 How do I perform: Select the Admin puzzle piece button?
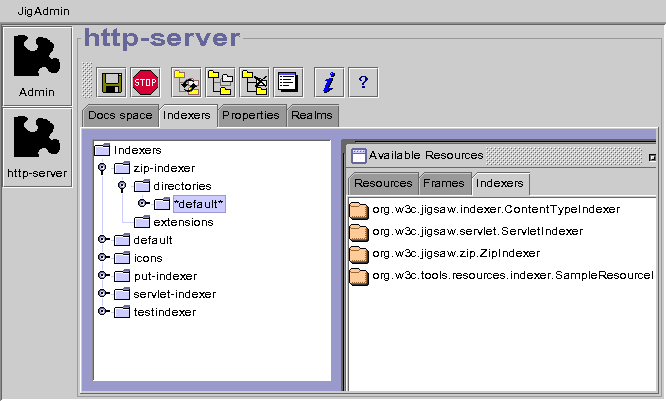pos(37,65)
